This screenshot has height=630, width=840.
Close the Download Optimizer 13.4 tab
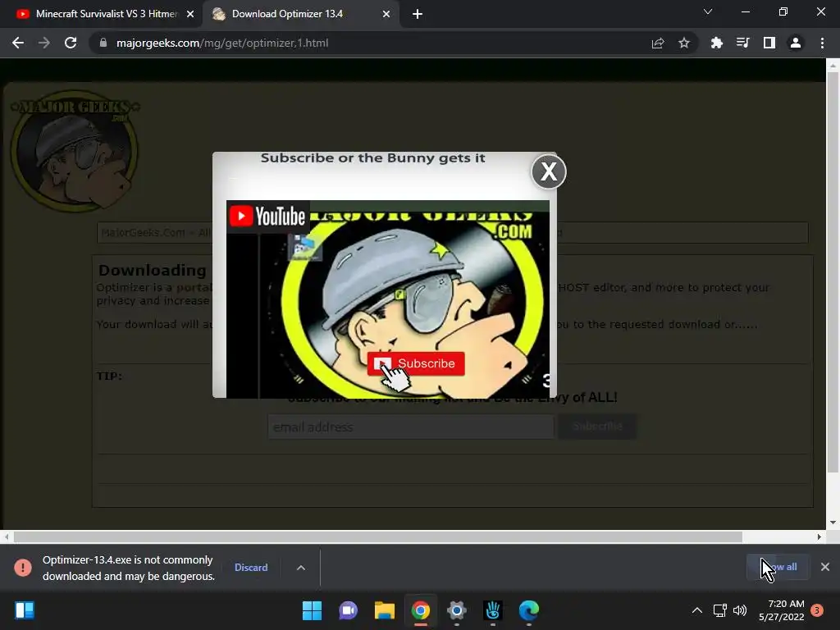click(386, 14)
